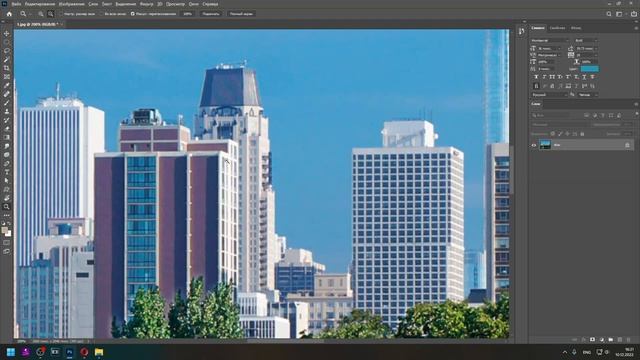Image resolution: width=640 pixels, height=360 pixels.
Task: Open the Windows Start menu
Action: [x=11, y=352]
